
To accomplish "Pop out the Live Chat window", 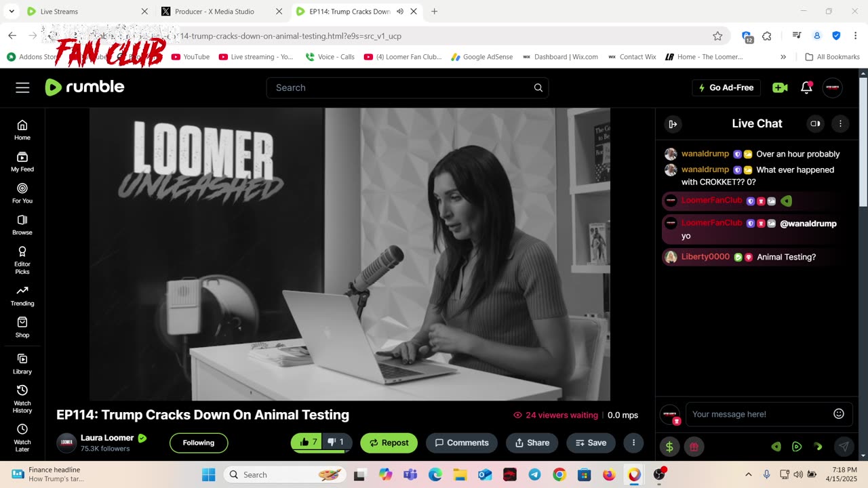I will (815, 124).
